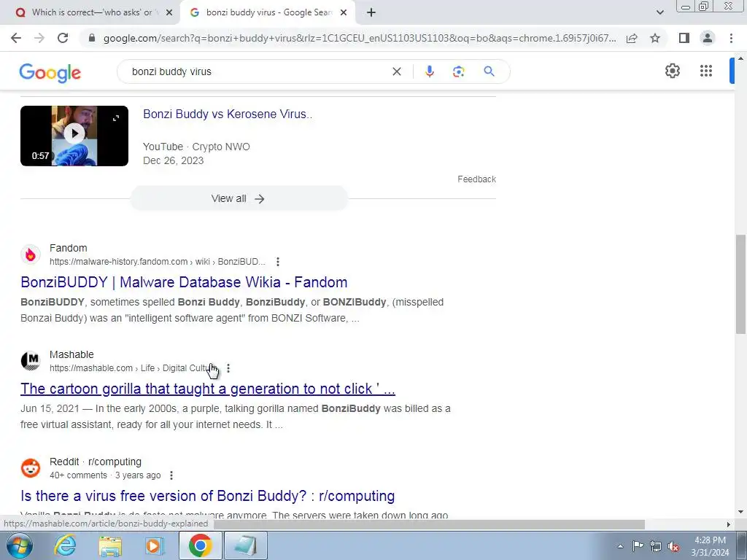The image size is (747, 560).
Task: Click the network tray icon
Action: pyautogui.click(x=656, y=546)
